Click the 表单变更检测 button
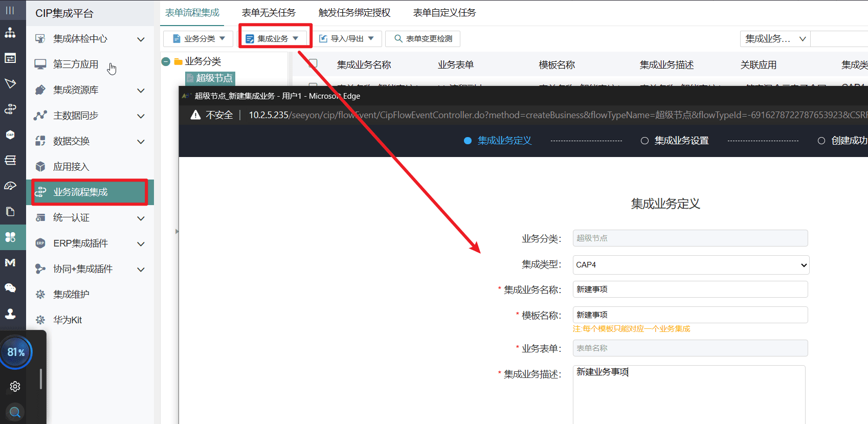 click(423, 39)
